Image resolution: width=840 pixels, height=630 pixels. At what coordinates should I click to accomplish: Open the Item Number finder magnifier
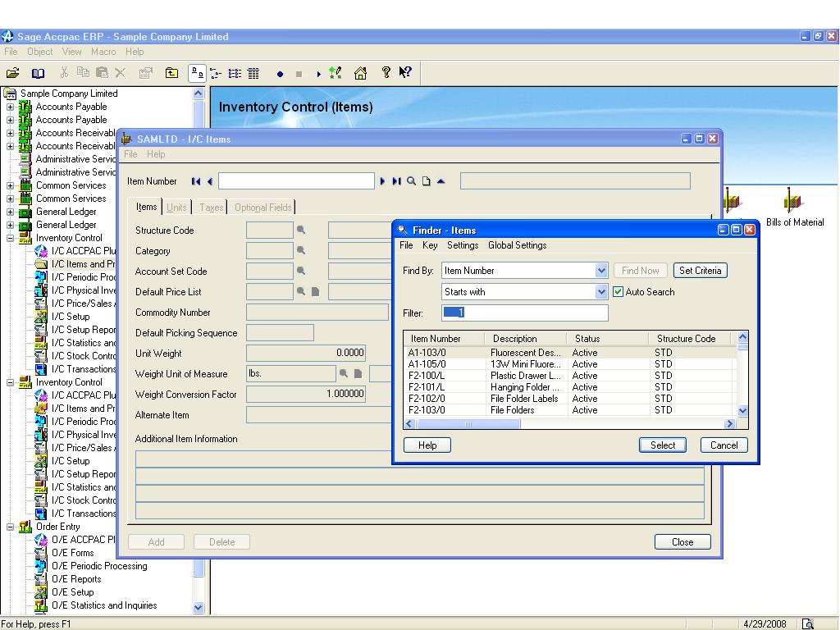(x=412, y=181)
